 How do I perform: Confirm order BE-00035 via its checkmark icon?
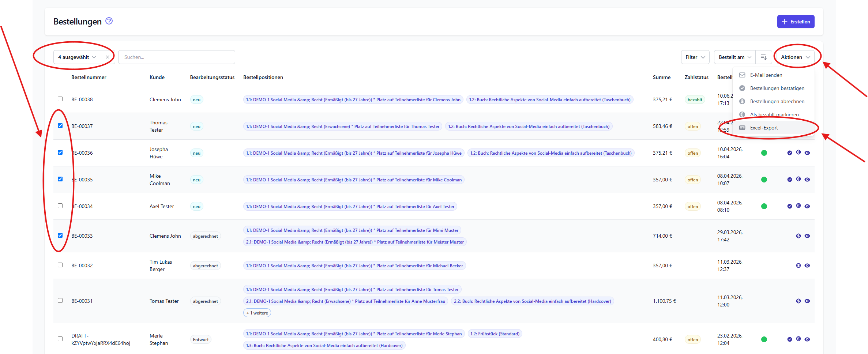coord(790,180)
